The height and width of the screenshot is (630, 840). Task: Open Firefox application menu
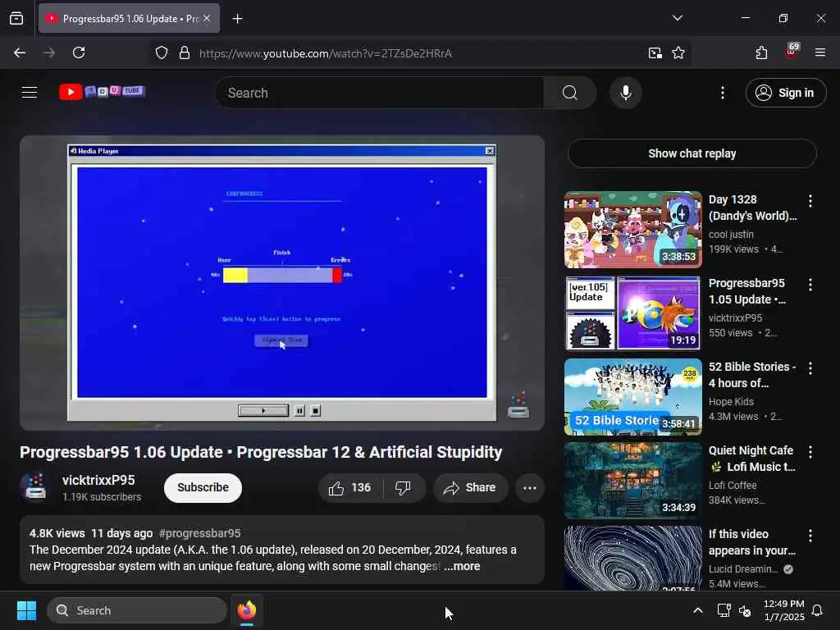(x=819, y=52)
